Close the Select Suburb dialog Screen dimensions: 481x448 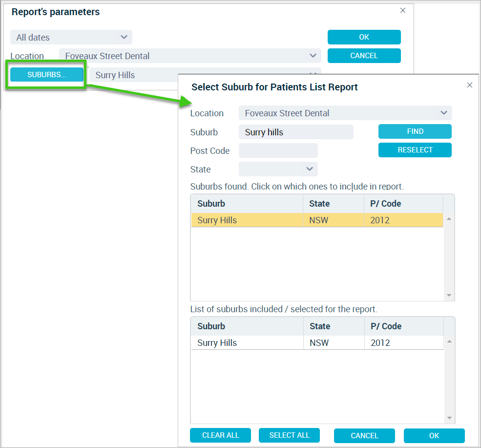coord(470,85)
